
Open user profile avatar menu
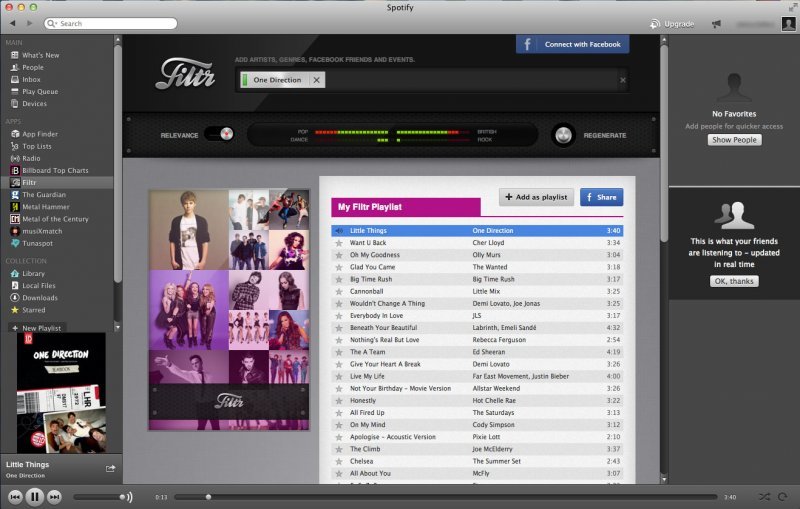click(x=788, y=23)
